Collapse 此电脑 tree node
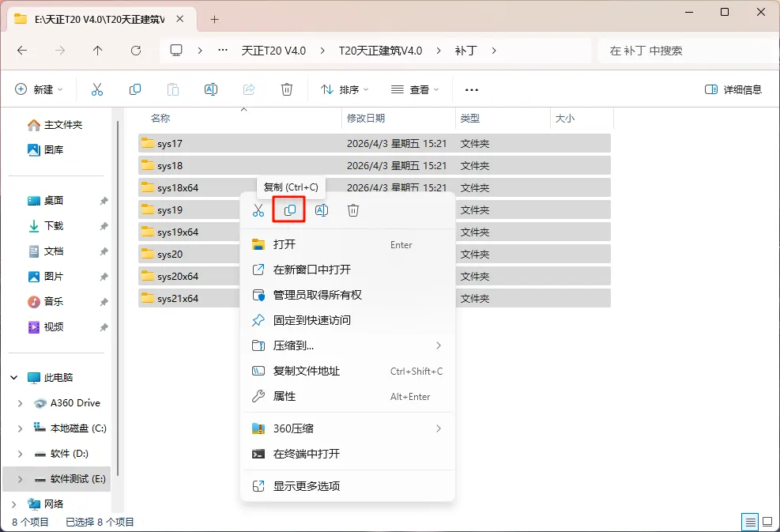Screen dimensions: 780x532 tap(14, 378)
